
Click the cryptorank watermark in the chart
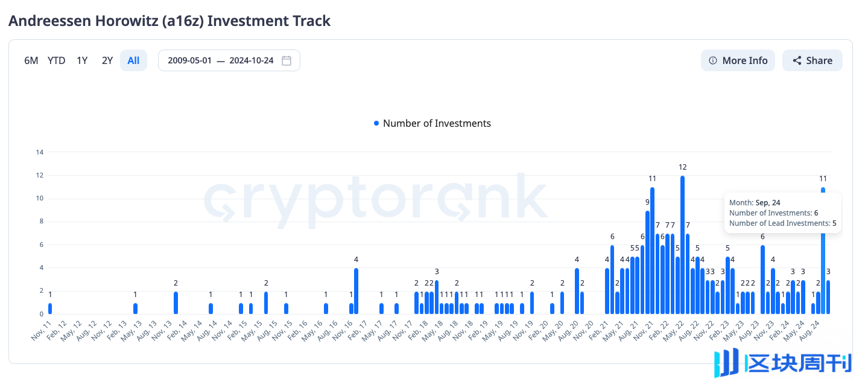point(375,198)
